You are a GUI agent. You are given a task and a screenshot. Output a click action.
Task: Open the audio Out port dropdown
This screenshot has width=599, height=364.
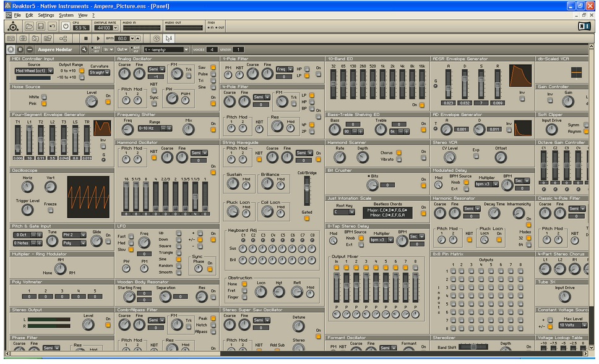[x=122, y=49]
